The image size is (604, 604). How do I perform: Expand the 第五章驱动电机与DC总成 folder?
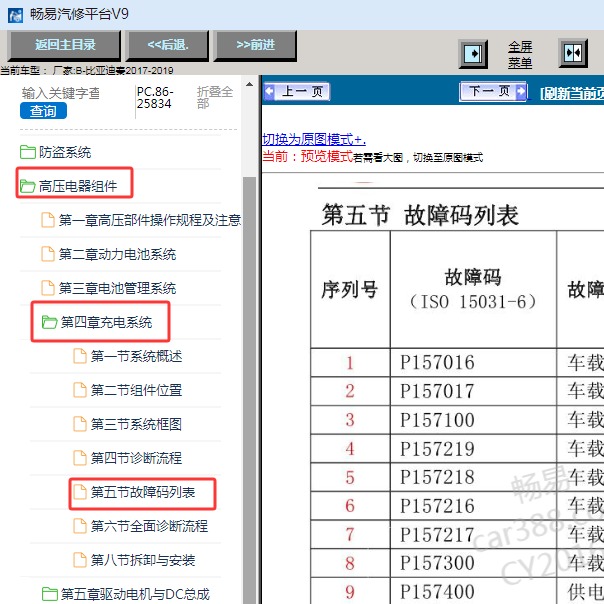pyautogui.click(x=135, y=594)
